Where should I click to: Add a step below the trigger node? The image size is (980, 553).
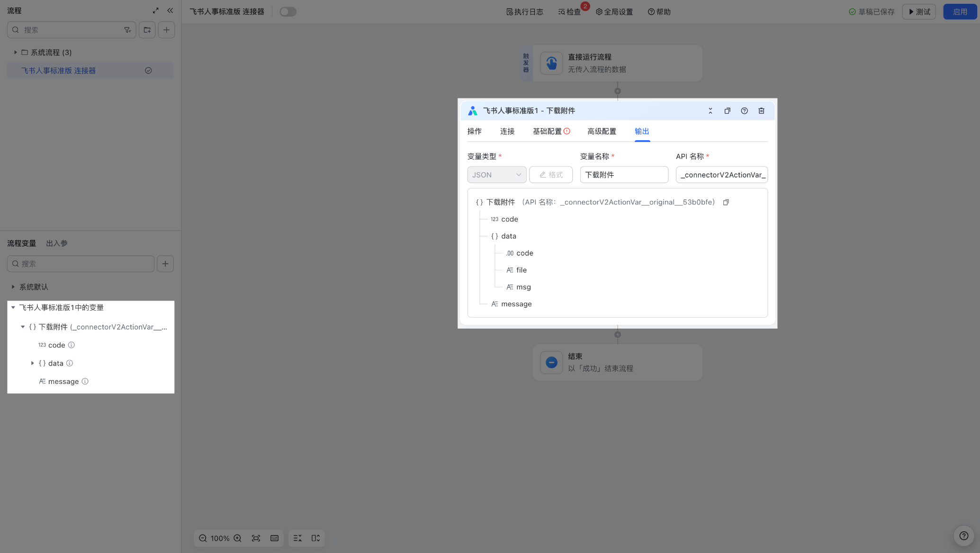618,91
